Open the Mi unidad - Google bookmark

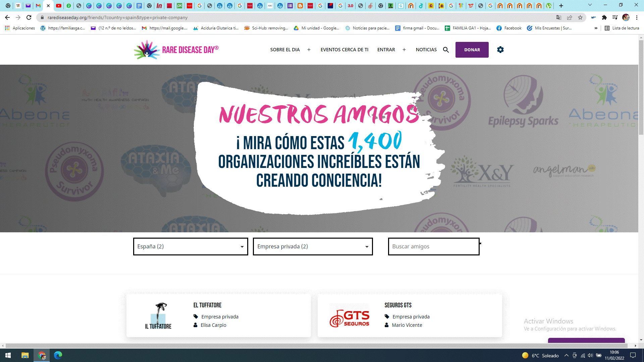(316, 28)
